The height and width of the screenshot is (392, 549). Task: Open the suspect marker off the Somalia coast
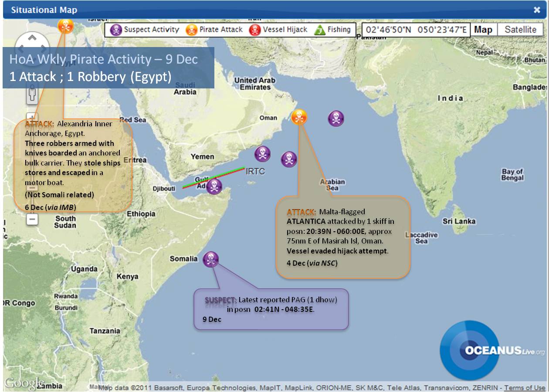[x=211, y=259]
